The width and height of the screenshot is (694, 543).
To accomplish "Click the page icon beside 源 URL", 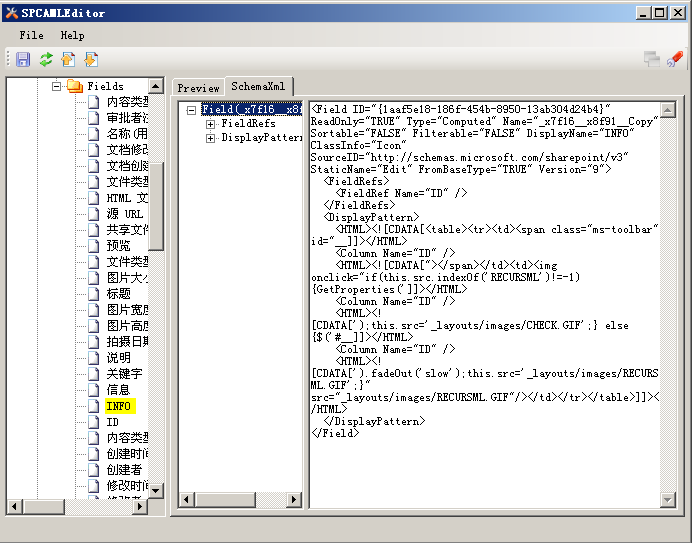I will [x=93, y=214].
